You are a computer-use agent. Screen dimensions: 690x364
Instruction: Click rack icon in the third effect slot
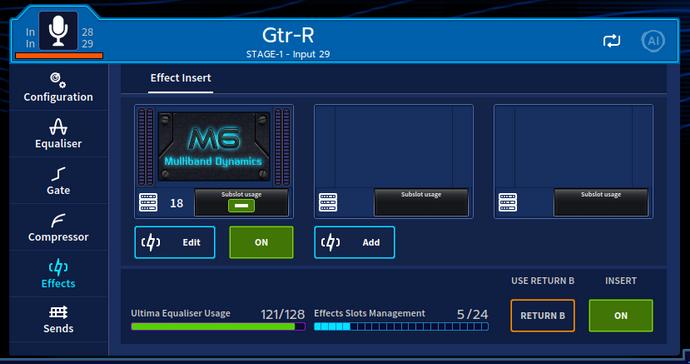tap(507, 202)
